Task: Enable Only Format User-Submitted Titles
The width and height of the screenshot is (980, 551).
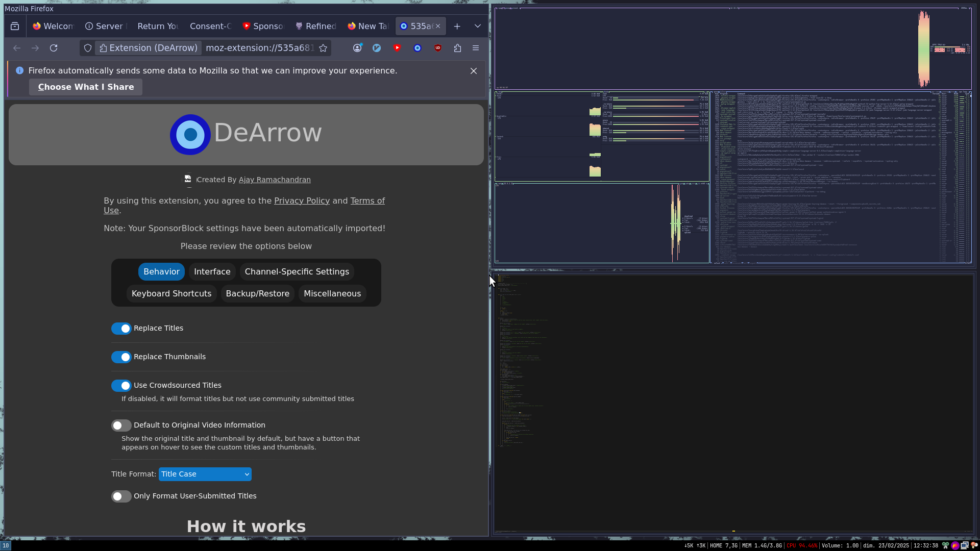Action: 121,496
